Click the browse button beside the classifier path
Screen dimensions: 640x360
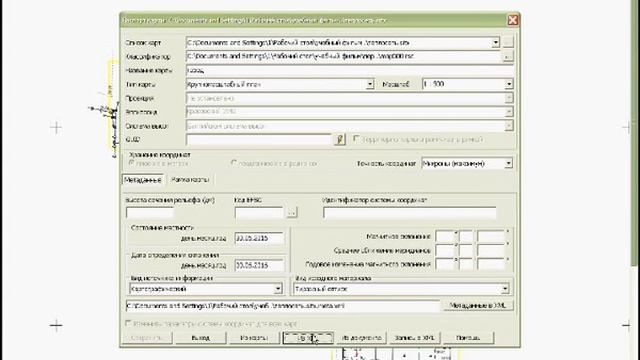pyautogui.click(x=508, y=56)
